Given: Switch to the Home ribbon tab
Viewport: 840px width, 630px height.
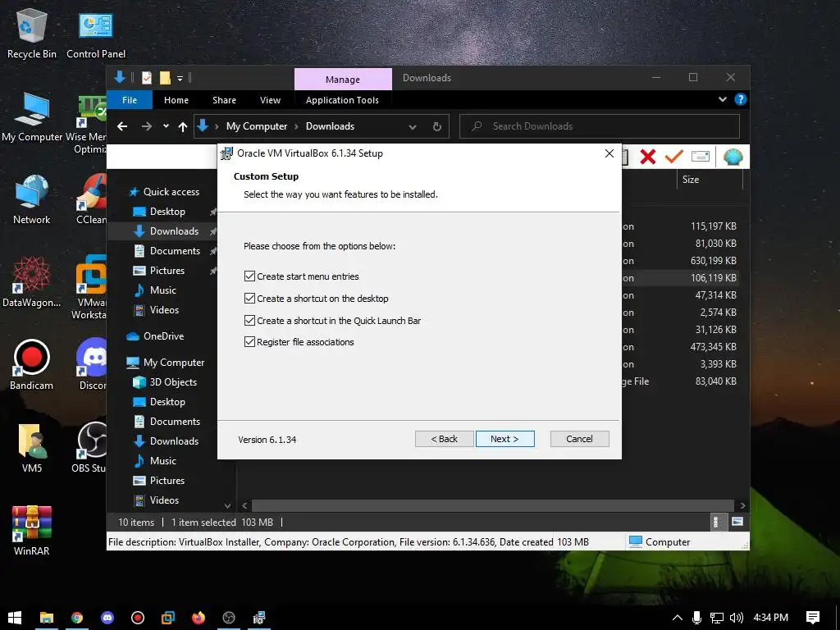Looking at the screenshot, I should [x=176, y=100].
